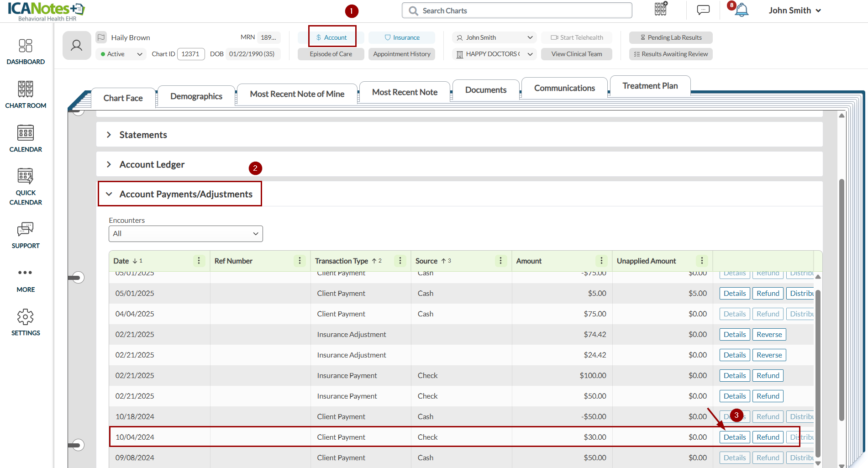Viewport: 868px width, 468px height.
Task: Open the Dashboard from the sidebar
Action: coord(26,52)
